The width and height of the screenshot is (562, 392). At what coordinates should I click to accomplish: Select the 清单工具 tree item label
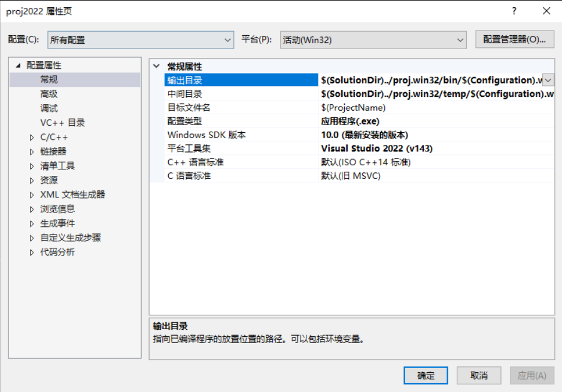tap(57, 166)
